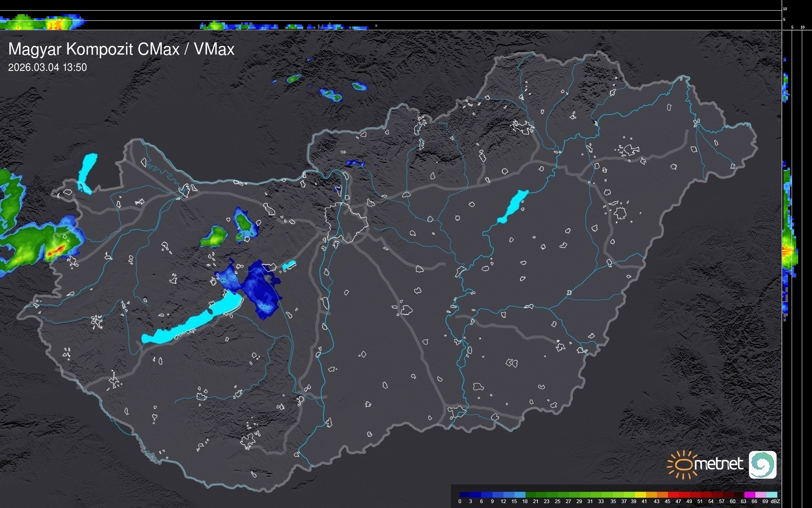Click the green echo cluster north of Hungary
Viewport: 812px width, 508px height.
[x=332, y=95]
